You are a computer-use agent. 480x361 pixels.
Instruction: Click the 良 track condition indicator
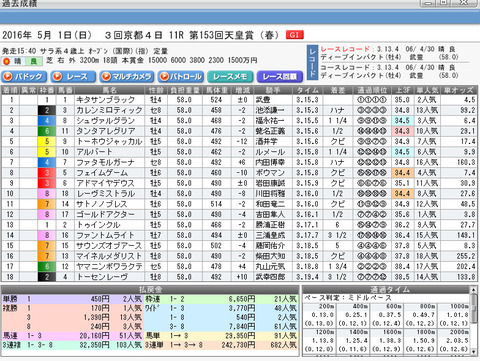click(x=33, y=61)
